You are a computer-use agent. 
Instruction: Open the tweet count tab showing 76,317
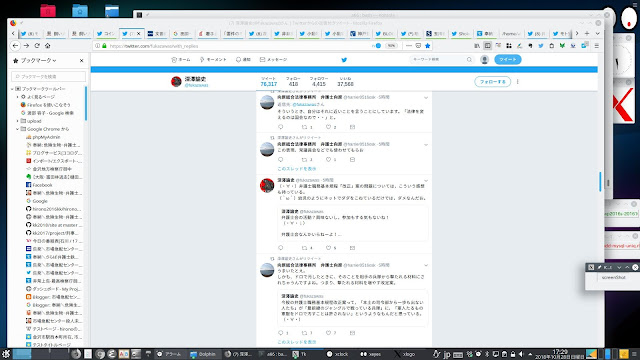point(269,82)
